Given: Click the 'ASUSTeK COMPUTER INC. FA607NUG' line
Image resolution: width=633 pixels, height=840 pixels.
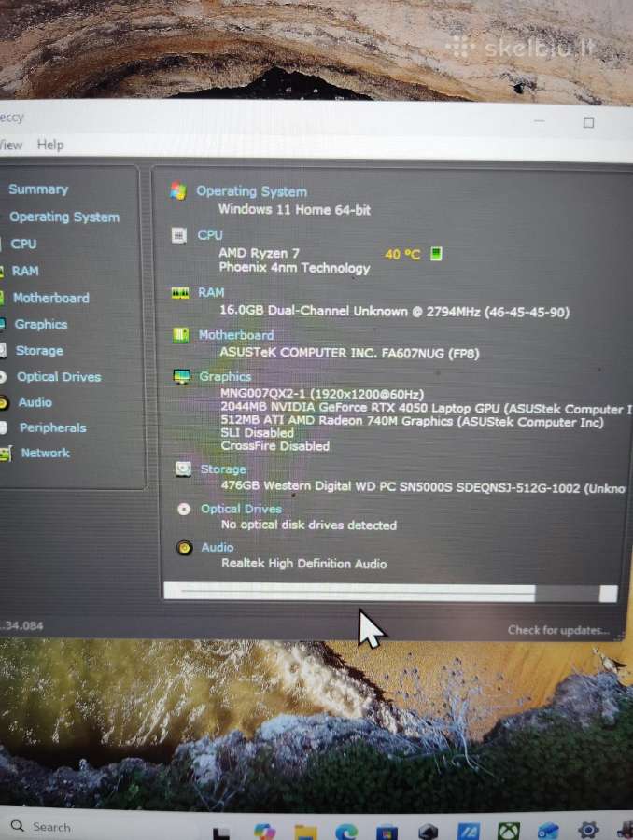Looking at the screenshot, I should (x=349, y=353).
